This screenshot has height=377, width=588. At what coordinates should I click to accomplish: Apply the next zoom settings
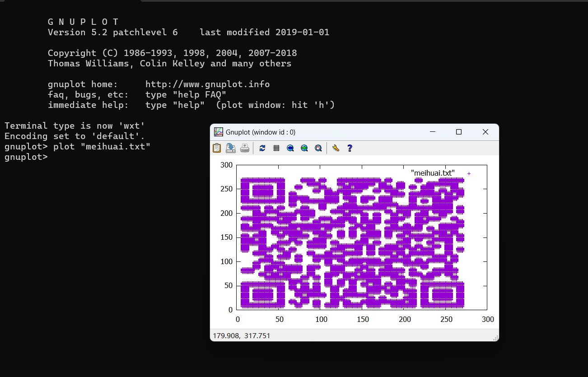point(304,148)
